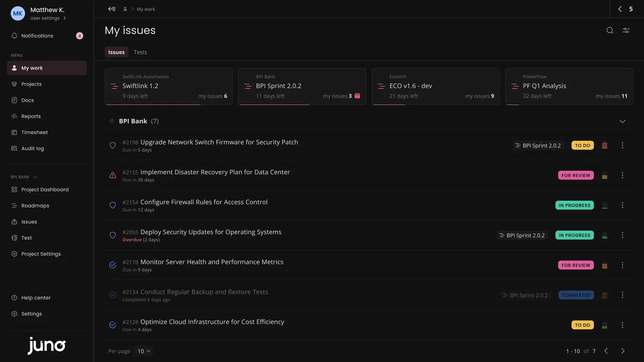
Task: Open more options for issue #2155
Action: [x=622, y=175]
